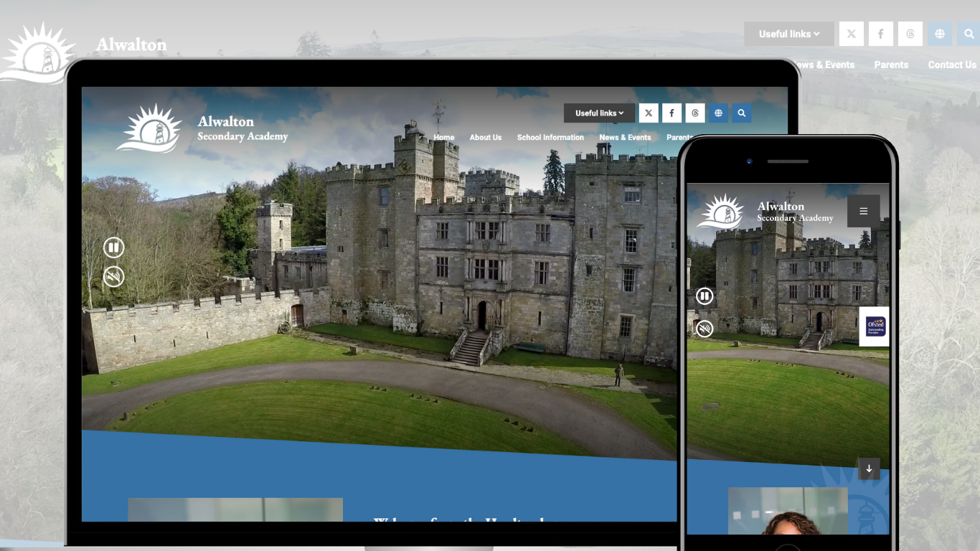Click the Facebook icon inside the desktop mockup
980x551 pixels.
click(672, 113)
